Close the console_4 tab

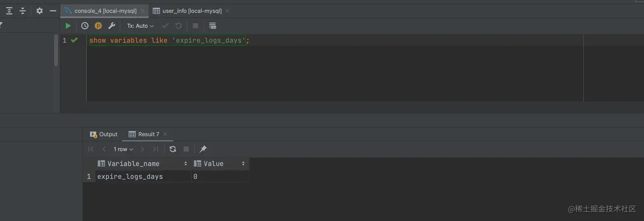tap(142, 11)
